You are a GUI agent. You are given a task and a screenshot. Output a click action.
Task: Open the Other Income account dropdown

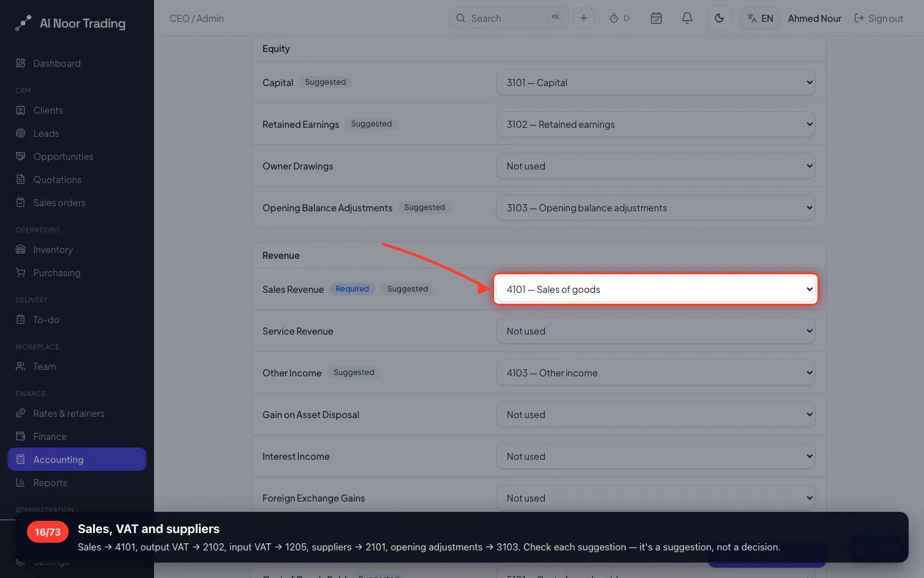(656, 372)
